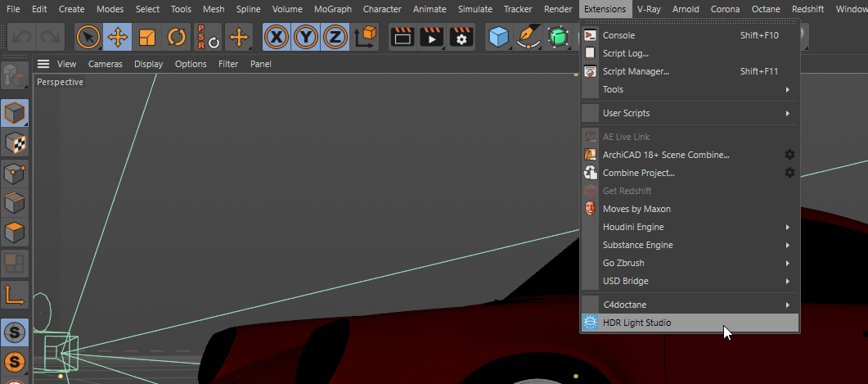The image size is (868, 384).
Task: Switch the coordinate system icon
Action: [366, 37]
